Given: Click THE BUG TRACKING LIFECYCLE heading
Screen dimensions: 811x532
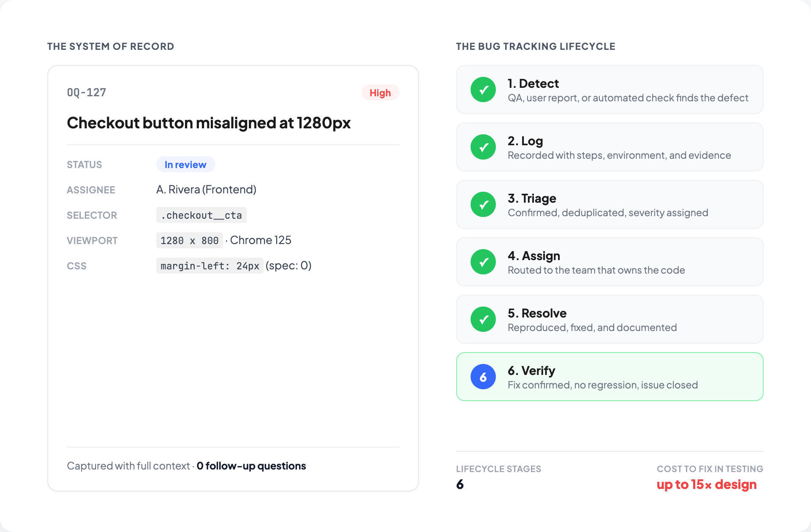Looking at the screenshot, I should (536, 46).
